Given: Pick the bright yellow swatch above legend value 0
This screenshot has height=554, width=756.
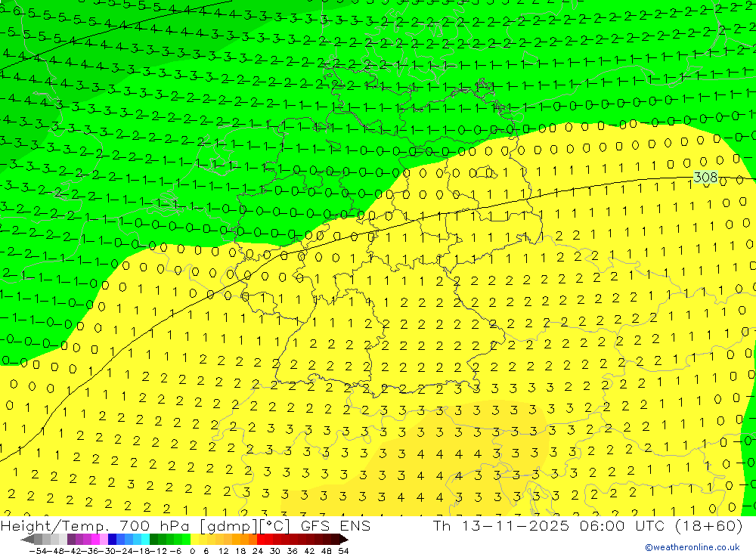Looking at the screenshot, I should click(195, 539).
